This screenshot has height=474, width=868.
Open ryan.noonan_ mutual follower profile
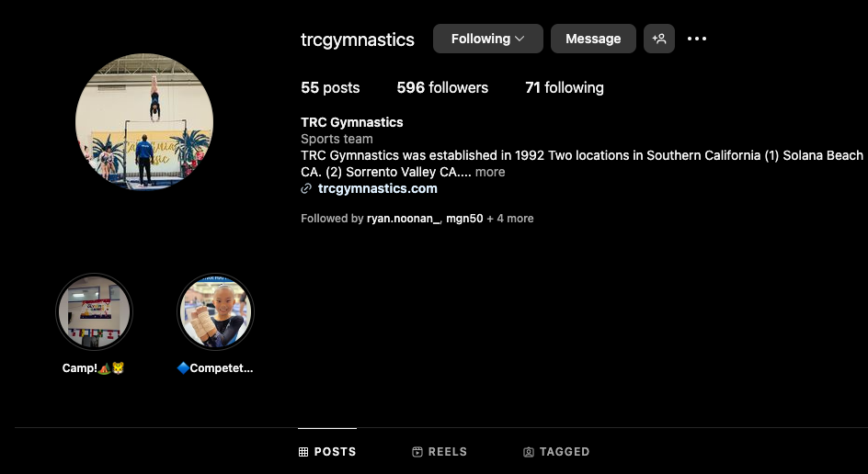point(403,219)
